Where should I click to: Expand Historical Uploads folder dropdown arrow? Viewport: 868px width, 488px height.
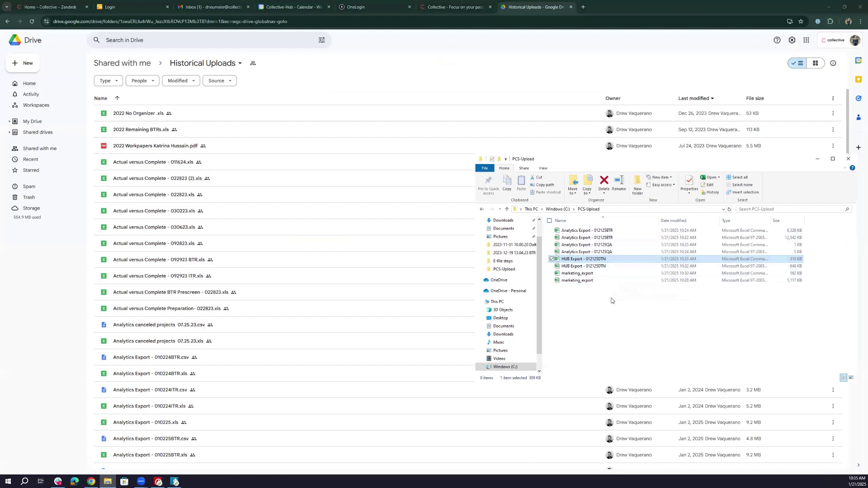pos(240,63)
